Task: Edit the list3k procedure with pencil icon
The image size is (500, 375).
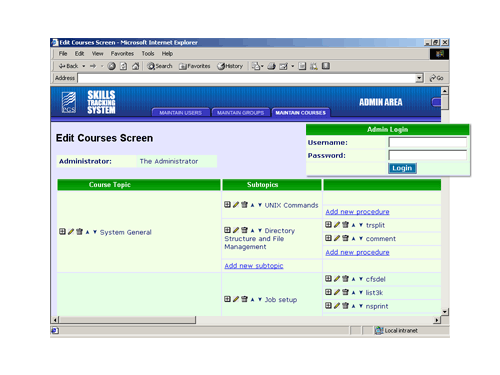Action: pos(337,292)
